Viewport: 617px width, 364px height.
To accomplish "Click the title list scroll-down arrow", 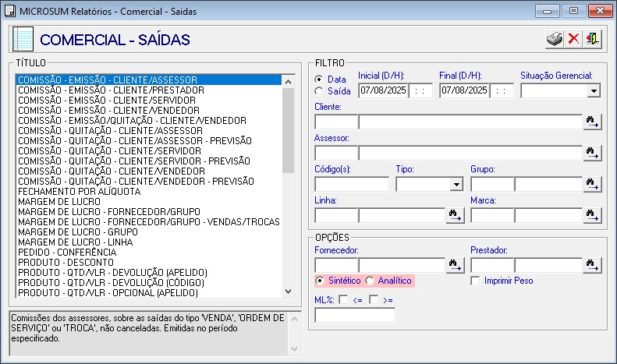I will 288,292.
